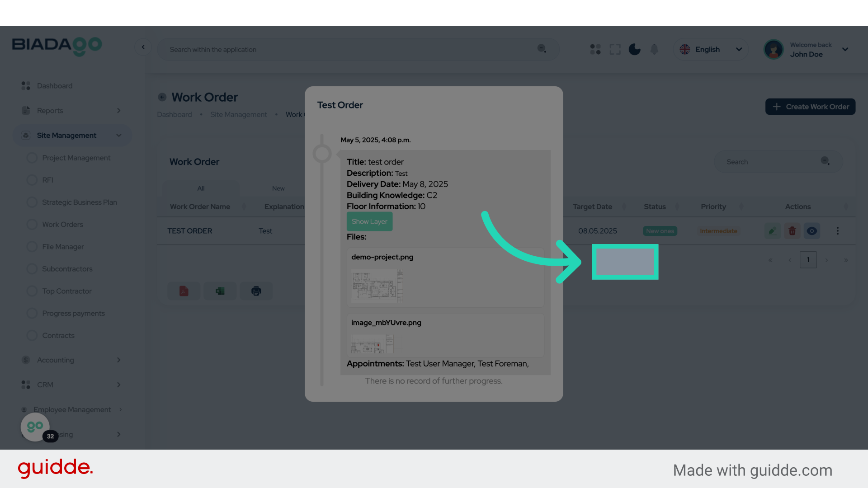Open the apps grid in the header

595,49
